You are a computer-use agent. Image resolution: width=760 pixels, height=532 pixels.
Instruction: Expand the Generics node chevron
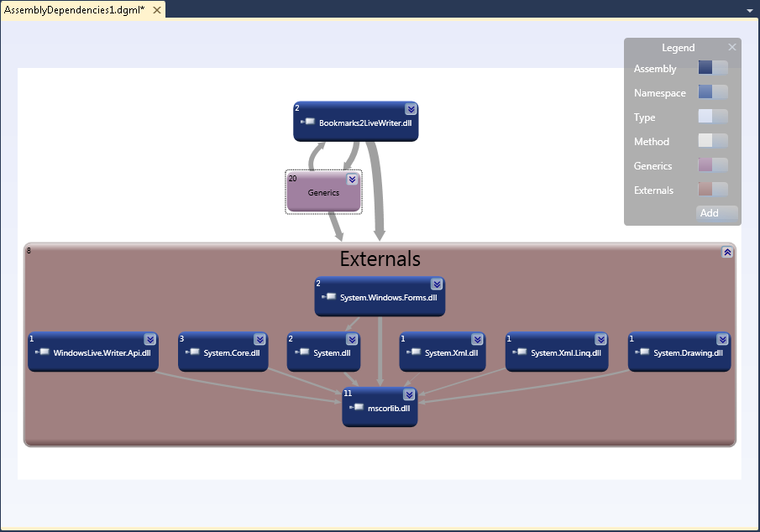coord(352,179)
